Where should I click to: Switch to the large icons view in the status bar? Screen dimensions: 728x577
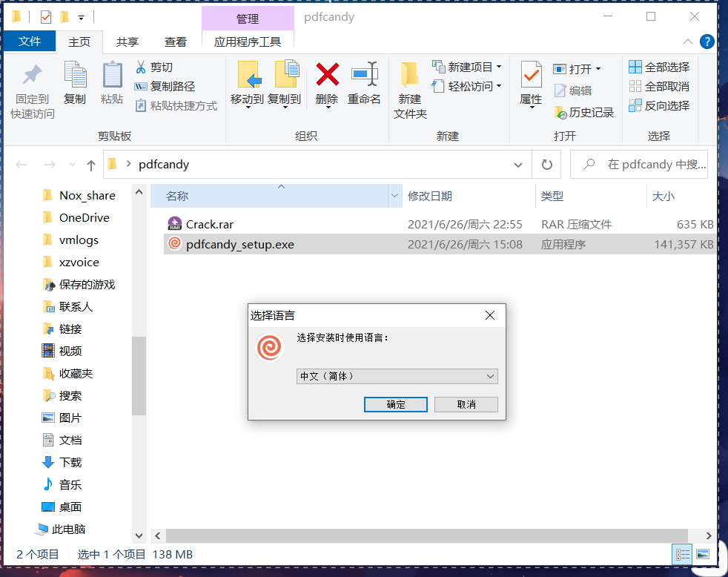(703, 554)
